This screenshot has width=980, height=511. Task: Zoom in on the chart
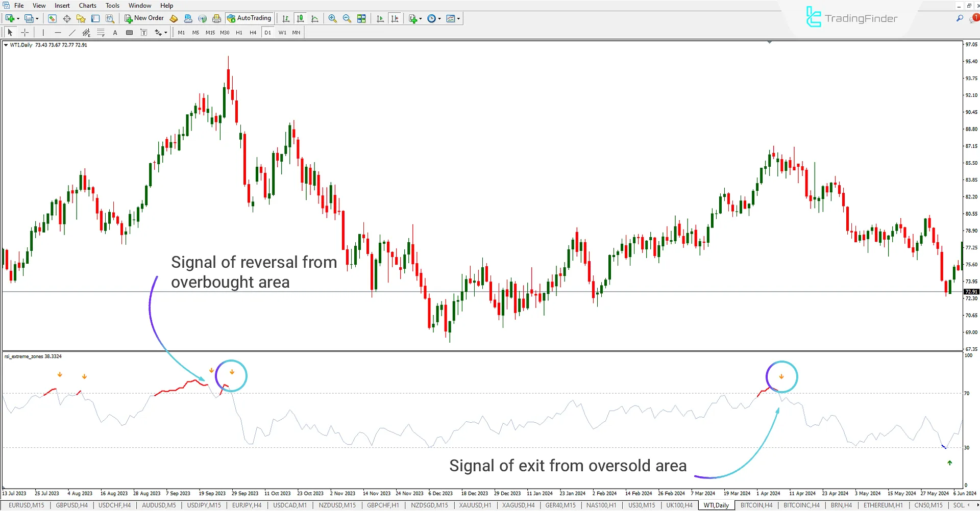[332, 18]
